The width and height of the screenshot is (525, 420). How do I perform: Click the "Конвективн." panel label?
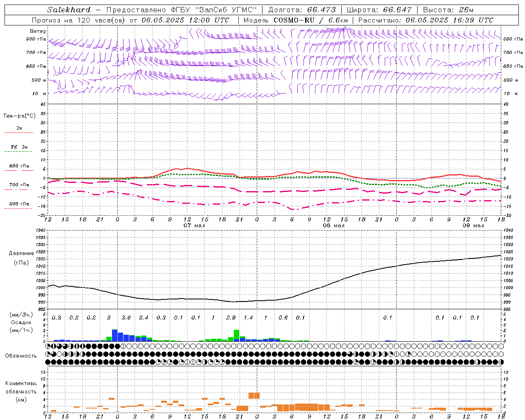click(x=21, y=383)
